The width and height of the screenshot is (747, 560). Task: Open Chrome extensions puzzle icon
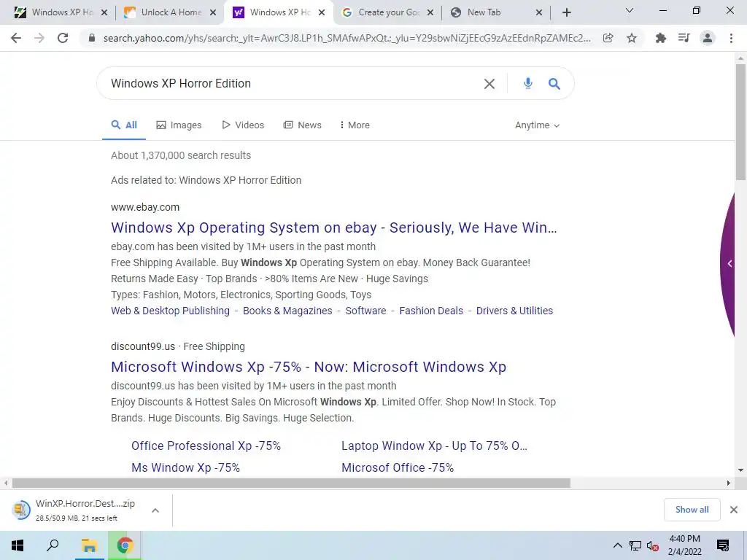(660, 38)
